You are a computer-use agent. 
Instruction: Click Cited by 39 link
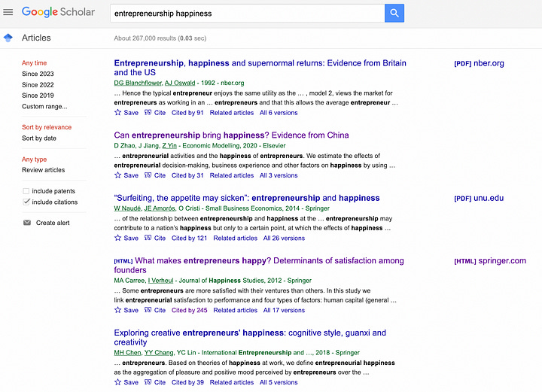[x=187, y=382]
